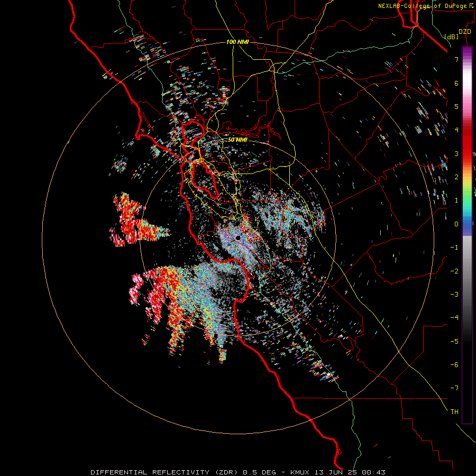Image resolution: width=476 pixels, height=476 pixels.
Task: Choose the -7 dB scale label
Action: click(454, 388)
